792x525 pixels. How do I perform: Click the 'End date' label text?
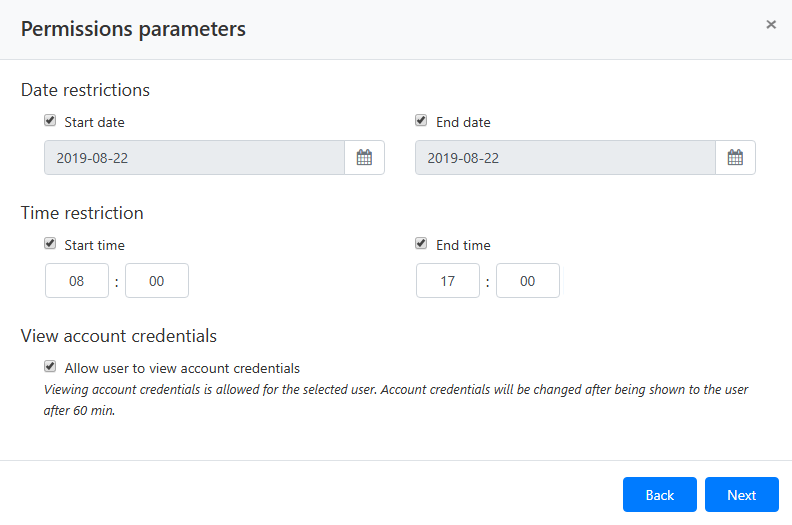coord(463,122)
